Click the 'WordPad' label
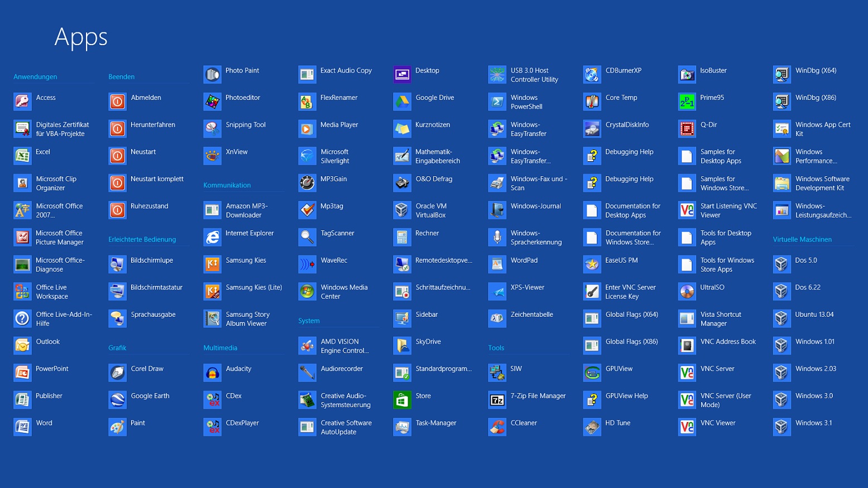This screenshot has width=868, height=488. [x=524, y=260]
